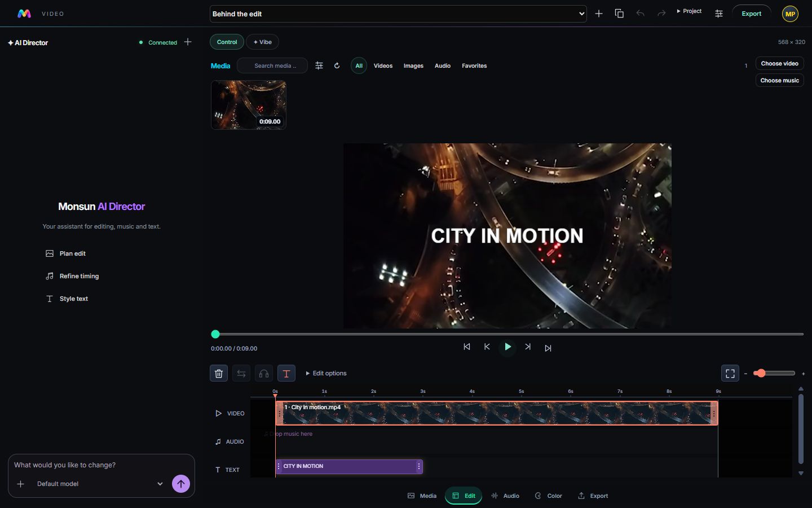Filter media by Videos
Screen dimensions: 812x508
point(383,65)
